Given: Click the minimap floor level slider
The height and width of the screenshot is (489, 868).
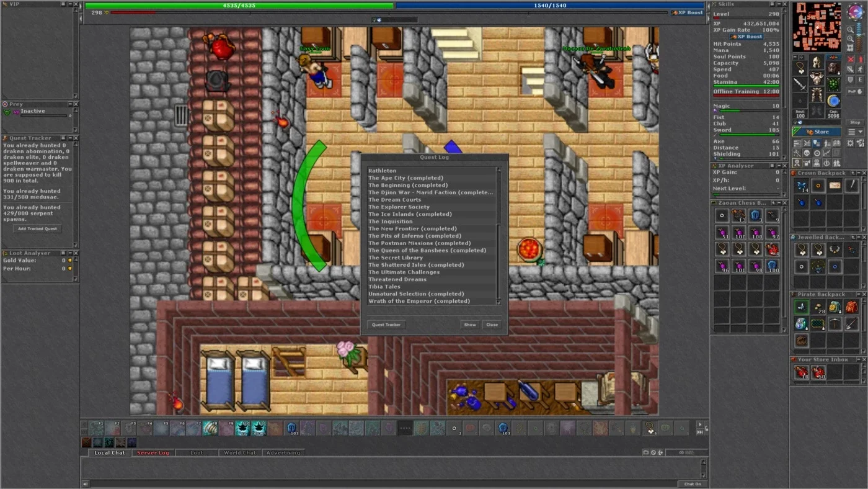Looking at the screenshot, I should point(860,37).
